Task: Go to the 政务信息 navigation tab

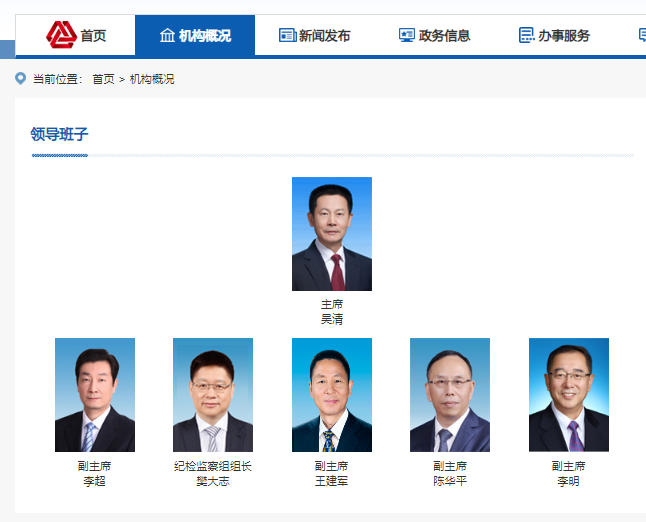Action: (434, 35)
